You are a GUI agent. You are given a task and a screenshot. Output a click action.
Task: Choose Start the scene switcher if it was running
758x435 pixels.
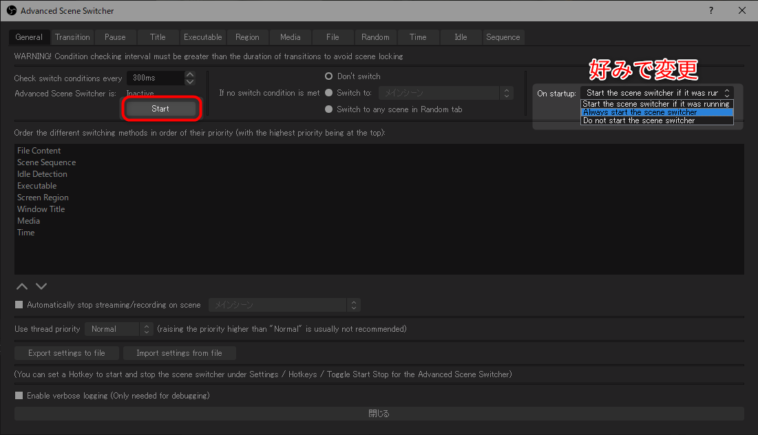click(x=656, y=104)
